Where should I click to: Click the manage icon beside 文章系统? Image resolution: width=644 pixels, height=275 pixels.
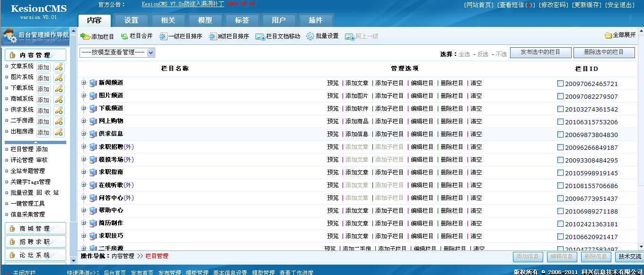59,66
